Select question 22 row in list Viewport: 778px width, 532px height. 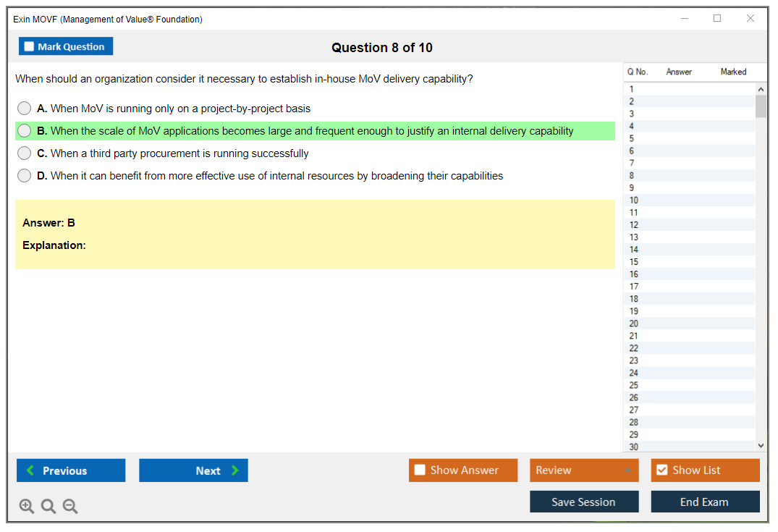pos(634,348)
